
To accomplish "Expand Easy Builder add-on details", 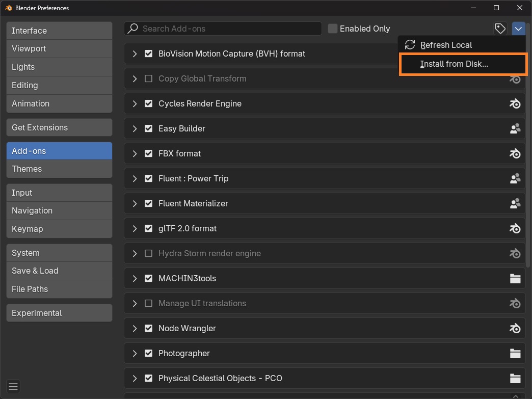I will pyautogui.click(x=135, y=128).
